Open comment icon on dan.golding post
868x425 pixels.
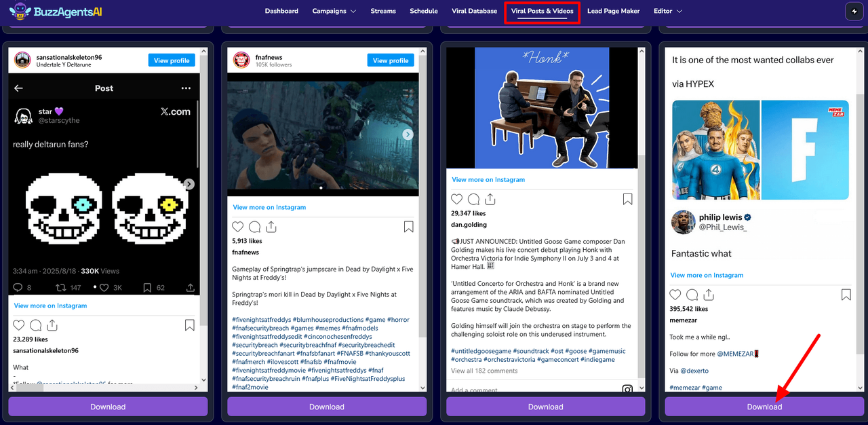[x=473, y=200]
